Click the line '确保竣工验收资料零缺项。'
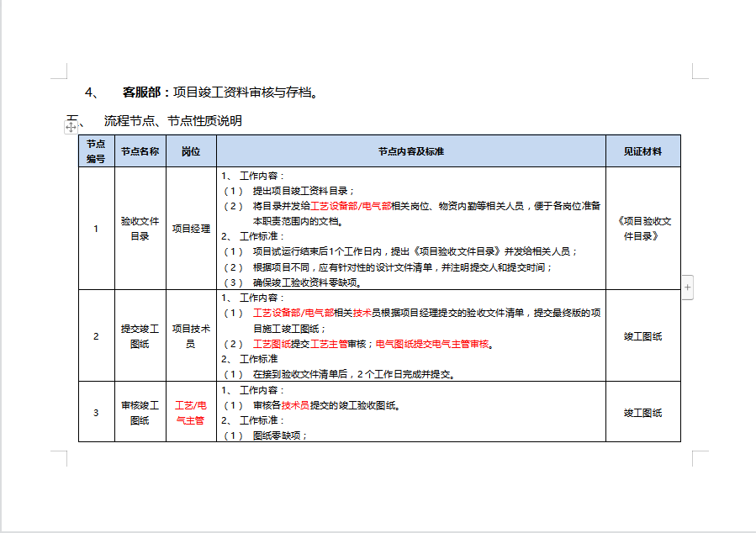This screenshot has width=756, height=533. pyautogui.click(x=308, y=282)
